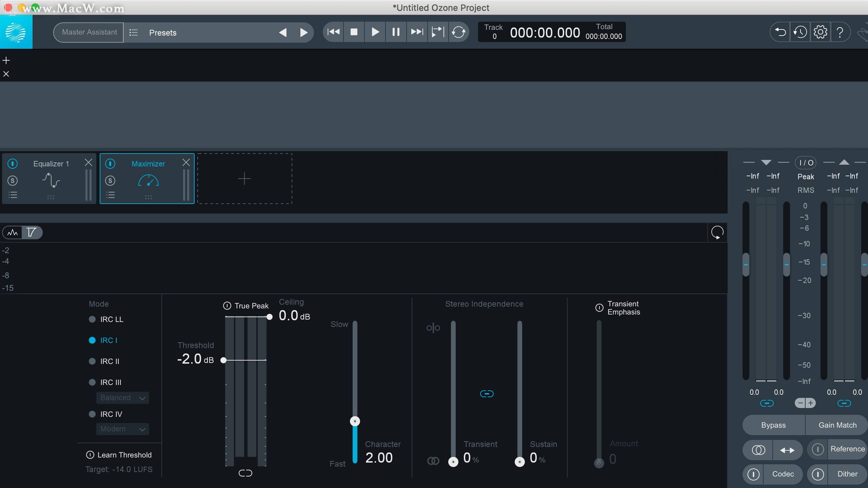Go to previous preset arrow
This screenshot has height=488, width=868.
click(283, 33)
